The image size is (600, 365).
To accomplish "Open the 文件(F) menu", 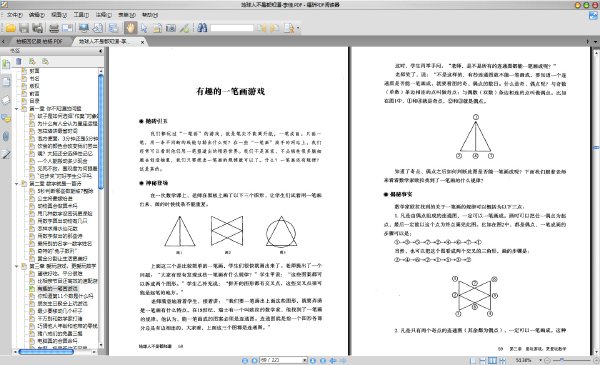I will [x=14, y=15].
